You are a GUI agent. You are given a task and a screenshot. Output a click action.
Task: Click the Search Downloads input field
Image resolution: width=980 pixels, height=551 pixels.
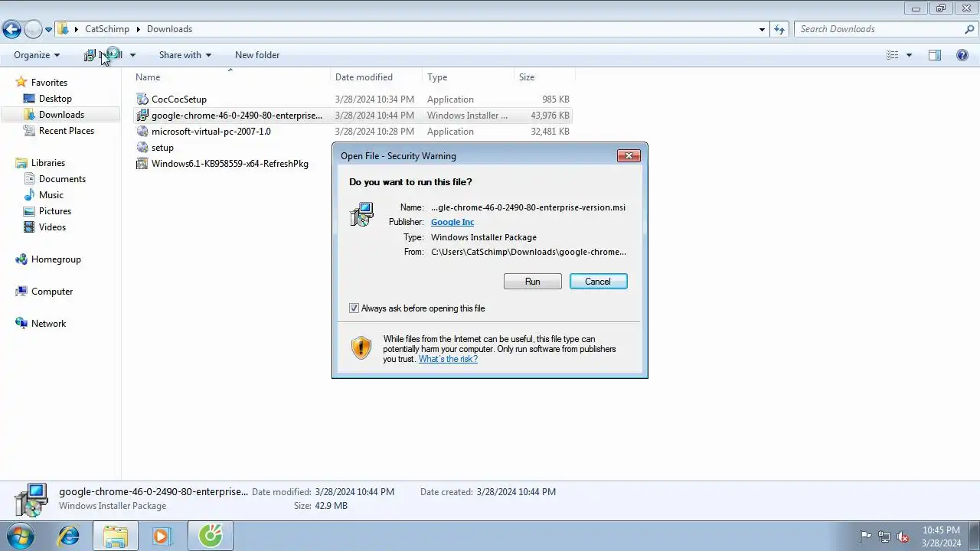pyautogui.click(x=879, y=29)
